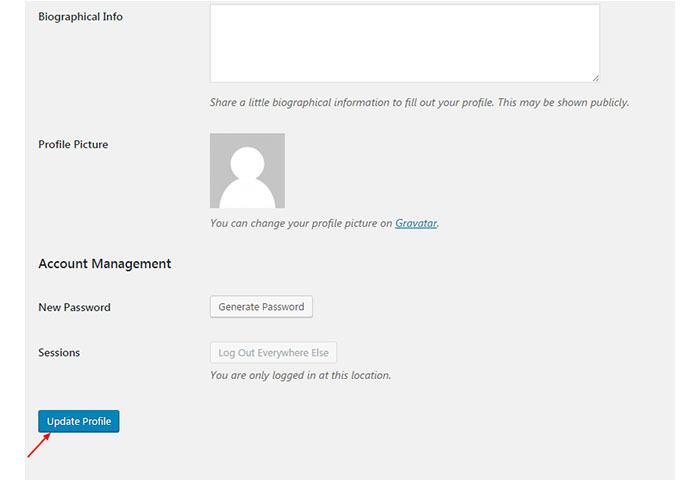This screenshot has width=700, height=480.
Task: Grab the textarea resize handle corner
Action: (x=596, y=78)
